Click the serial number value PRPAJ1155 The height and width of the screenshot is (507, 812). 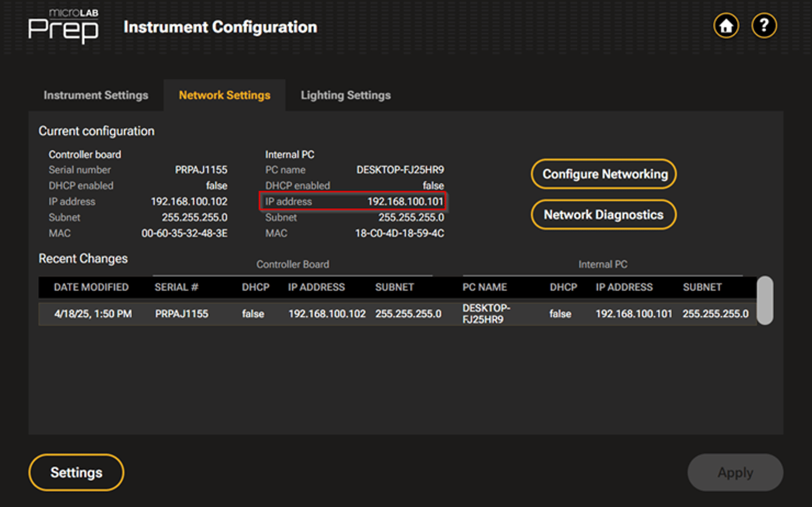(201, 170)
